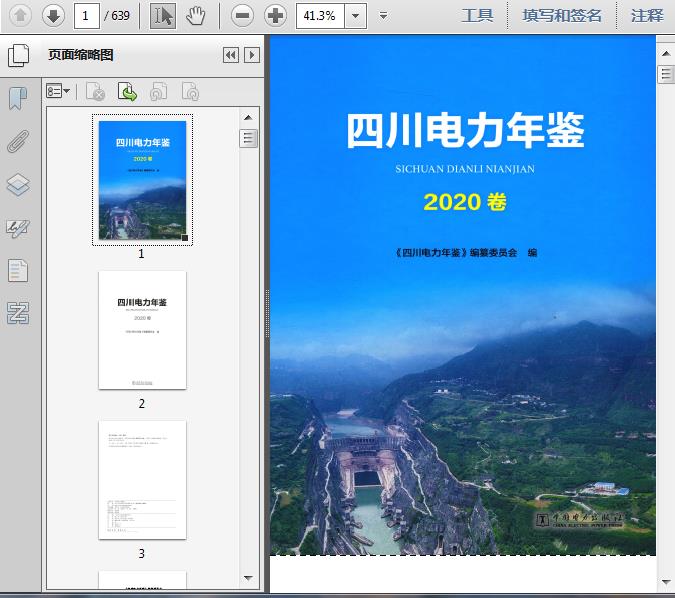
Task: Select page 2 thumbnail
Action: pos(142,330)
